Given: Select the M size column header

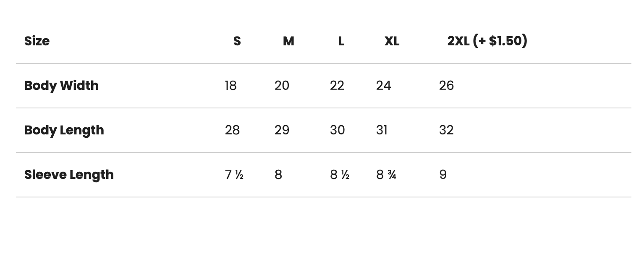Looking at the screenshot, I should (288, 41).
